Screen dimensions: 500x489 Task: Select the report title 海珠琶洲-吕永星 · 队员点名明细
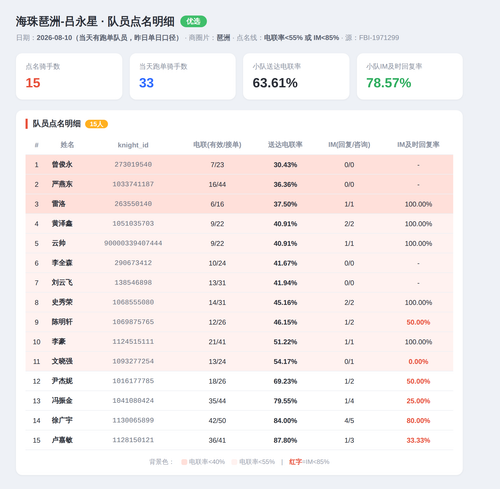(x=95, y=22)
